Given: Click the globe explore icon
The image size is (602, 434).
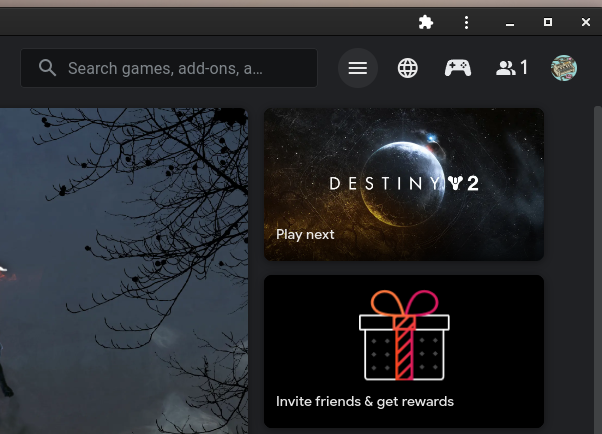Looking at the screenshot, I should point(407,68).
